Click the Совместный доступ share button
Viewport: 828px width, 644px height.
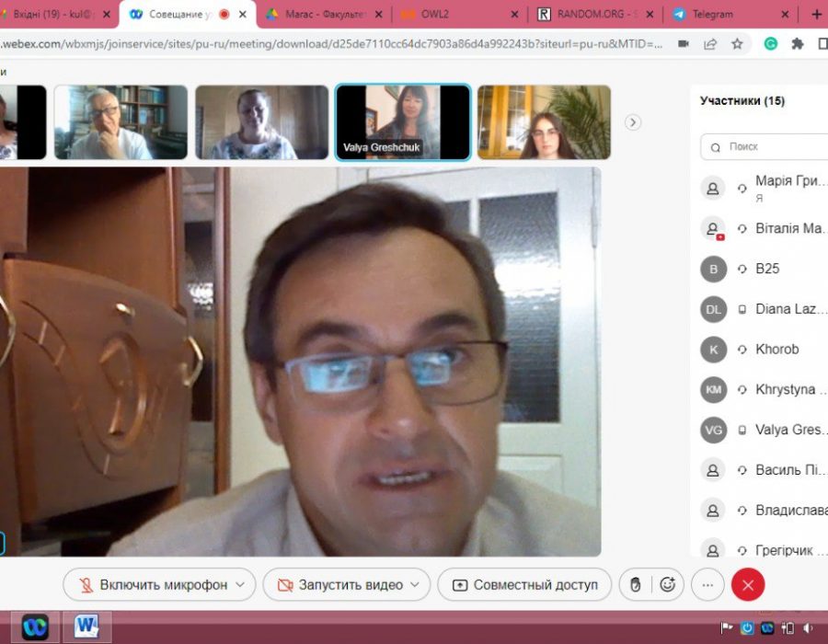(524, 584)
